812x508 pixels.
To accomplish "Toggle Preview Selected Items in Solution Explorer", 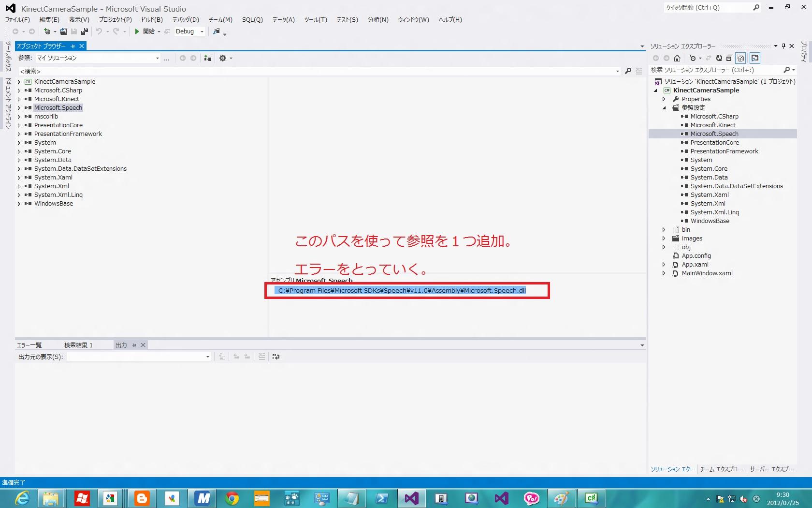I will pos(755,58).
